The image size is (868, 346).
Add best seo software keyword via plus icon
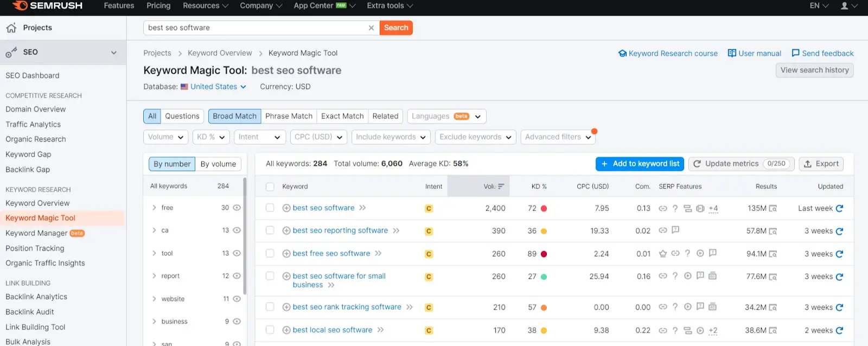pos(286,208)
